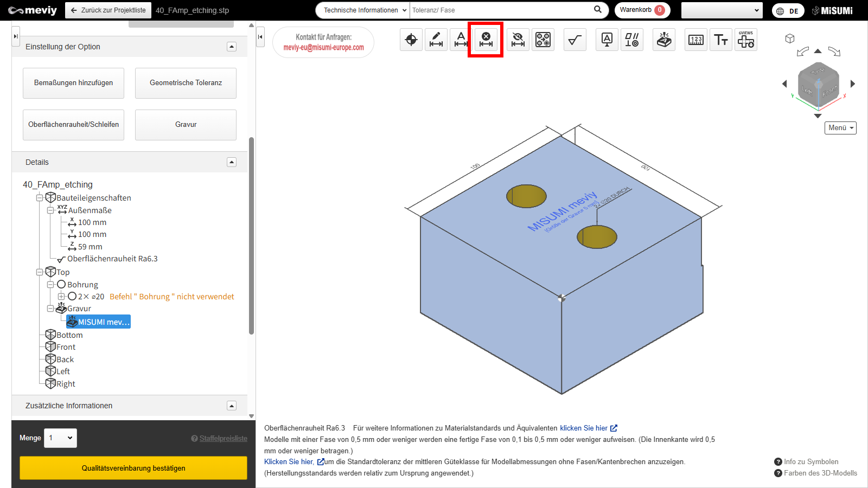Open the Menü dropdown under view cube
The width and height of the screenshot is (868, 488).
click(840, 128)
